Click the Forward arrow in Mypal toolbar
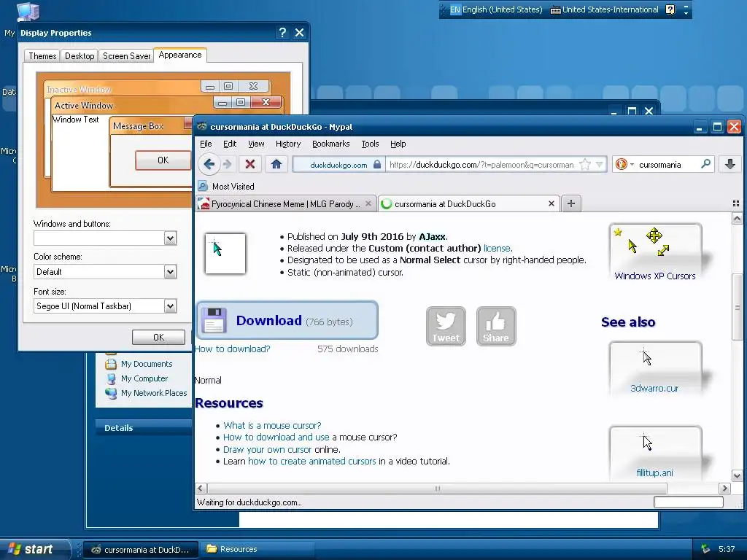The width and height of the screenshot is (747, 560). (x=228, y=164)
